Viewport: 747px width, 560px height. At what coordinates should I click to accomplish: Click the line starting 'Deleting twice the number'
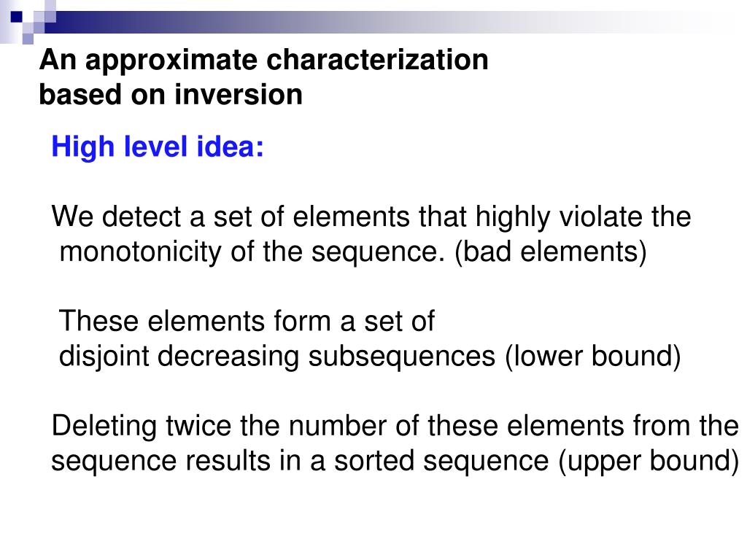click(x=395, y=426)
